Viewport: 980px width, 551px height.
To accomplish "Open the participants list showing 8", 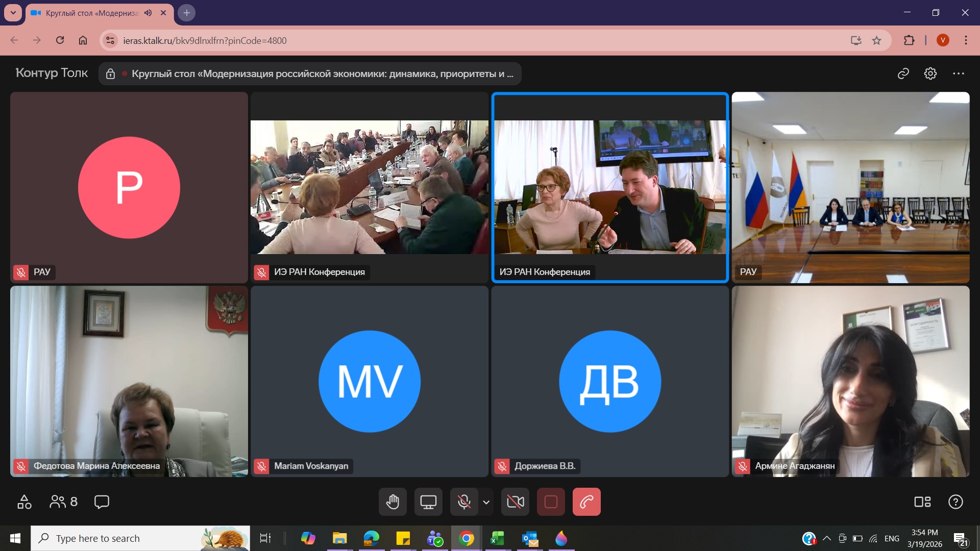I will (x=63, y=502).
